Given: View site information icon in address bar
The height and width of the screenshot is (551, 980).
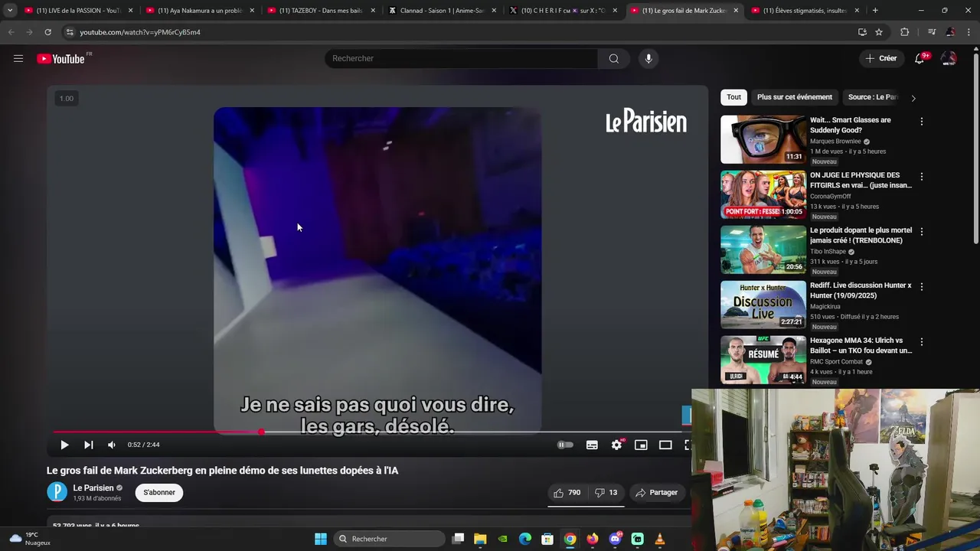Looking at the screenshot, I should click(x=70, y=32).
